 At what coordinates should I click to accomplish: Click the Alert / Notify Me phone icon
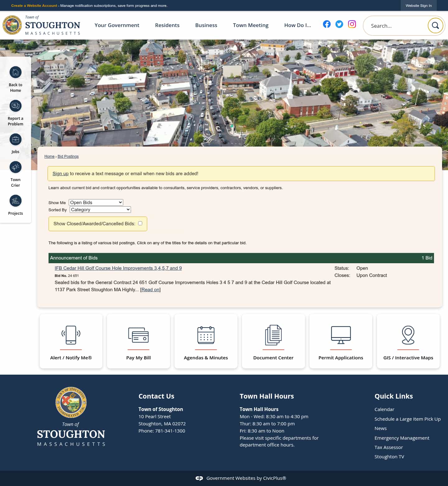click(71, 335)
